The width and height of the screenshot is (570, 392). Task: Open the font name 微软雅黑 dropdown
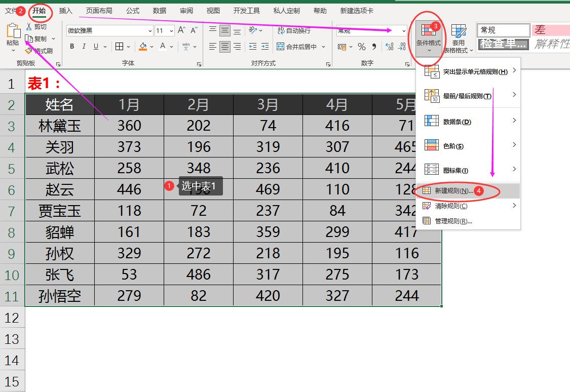tap(150, 31)
